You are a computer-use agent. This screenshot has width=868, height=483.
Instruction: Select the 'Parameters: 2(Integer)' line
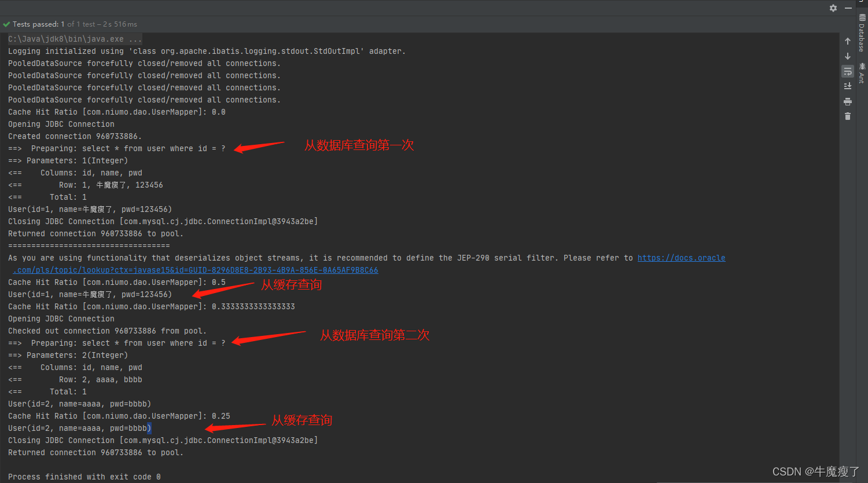(68, 355)
